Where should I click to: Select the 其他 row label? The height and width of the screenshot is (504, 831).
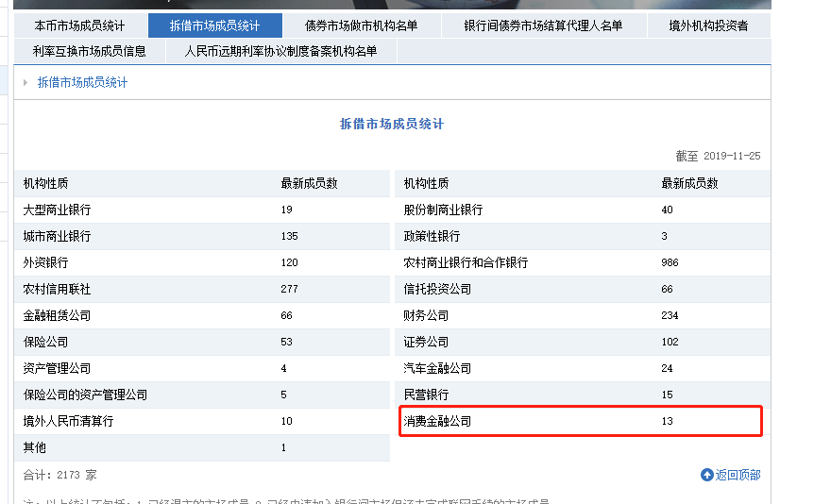click(x=34, y=447)
